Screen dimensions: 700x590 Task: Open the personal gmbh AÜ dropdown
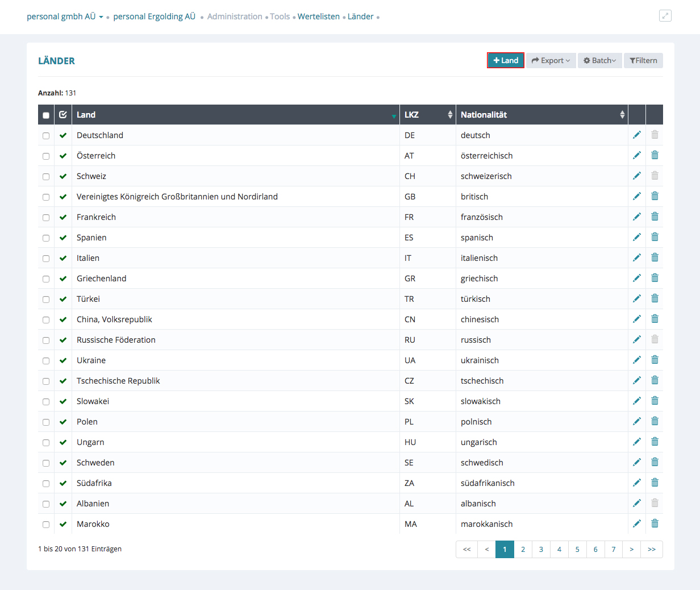65,16
